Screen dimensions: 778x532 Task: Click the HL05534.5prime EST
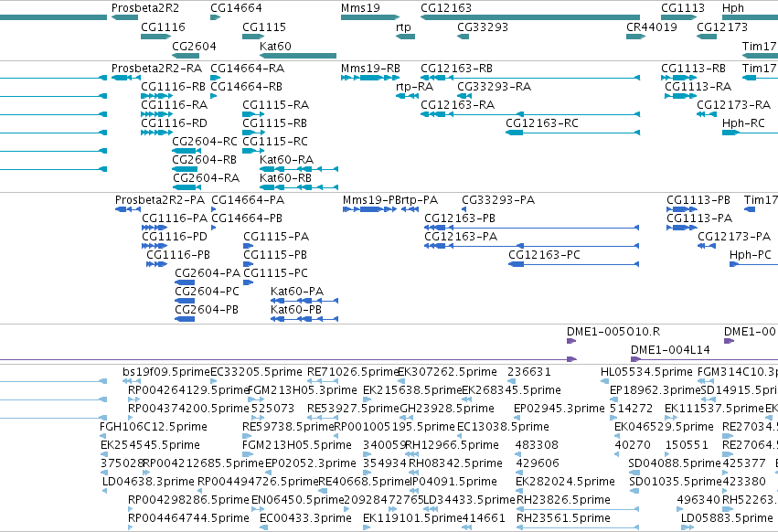pyautogui.click(x=604, y=381)
